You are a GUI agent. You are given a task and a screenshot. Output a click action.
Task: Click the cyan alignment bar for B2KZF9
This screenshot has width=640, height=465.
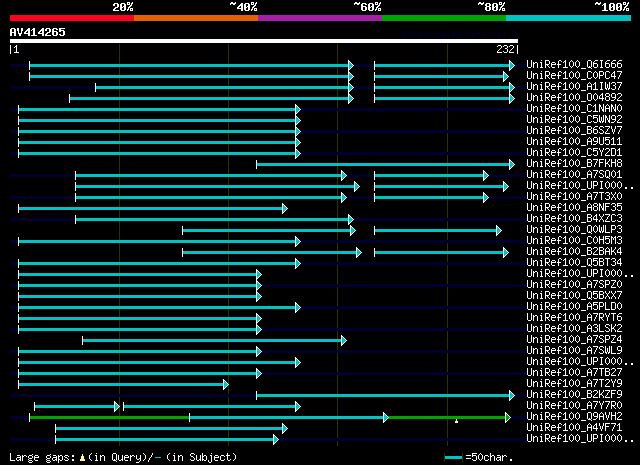pyautogui.click(x=385, y=396)
